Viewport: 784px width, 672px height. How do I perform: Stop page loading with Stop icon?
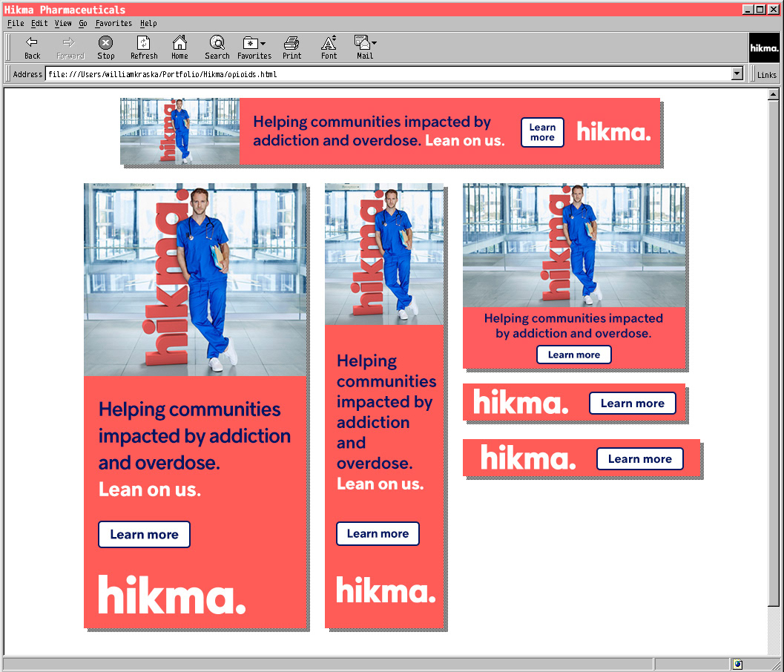pos(105,47)
